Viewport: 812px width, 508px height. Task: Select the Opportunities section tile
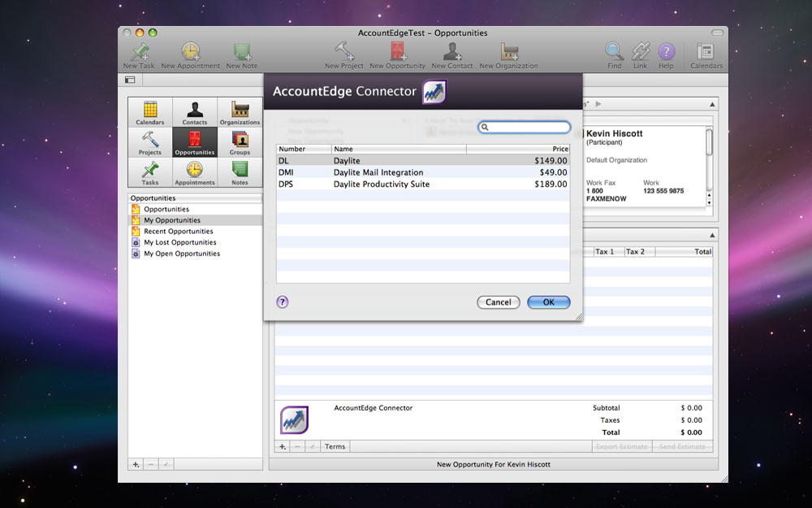[x=195, y=142]
